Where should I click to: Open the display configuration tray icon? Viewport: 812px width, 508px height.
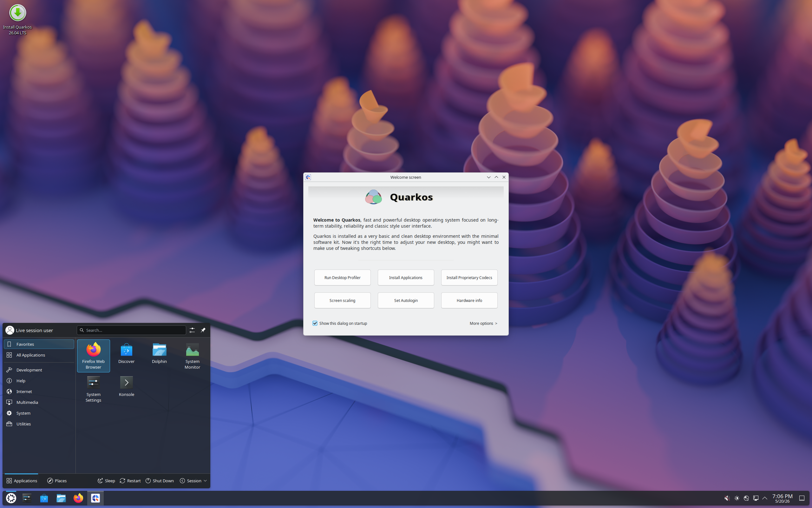[756, 498]
